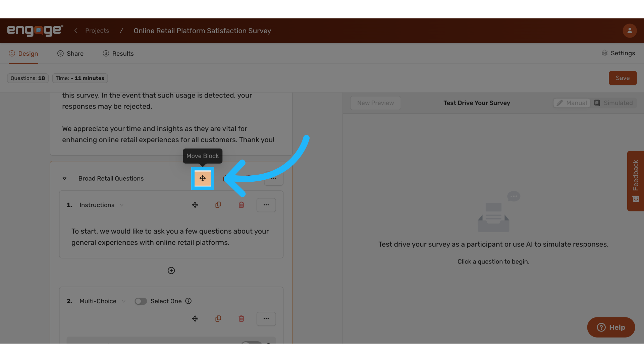Move question 1 Instructions
Viewport: 644px width, 362px height.
(195, 205)
